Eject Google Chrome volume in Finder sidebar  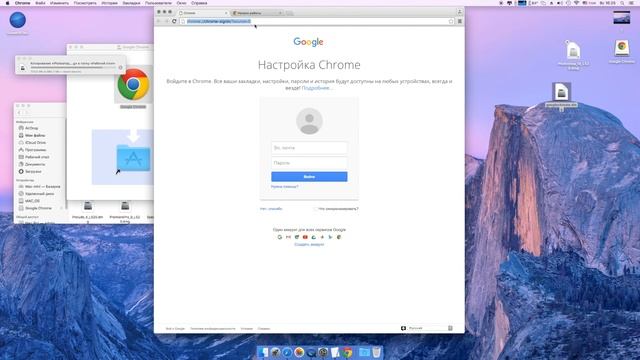coord(62,208)
